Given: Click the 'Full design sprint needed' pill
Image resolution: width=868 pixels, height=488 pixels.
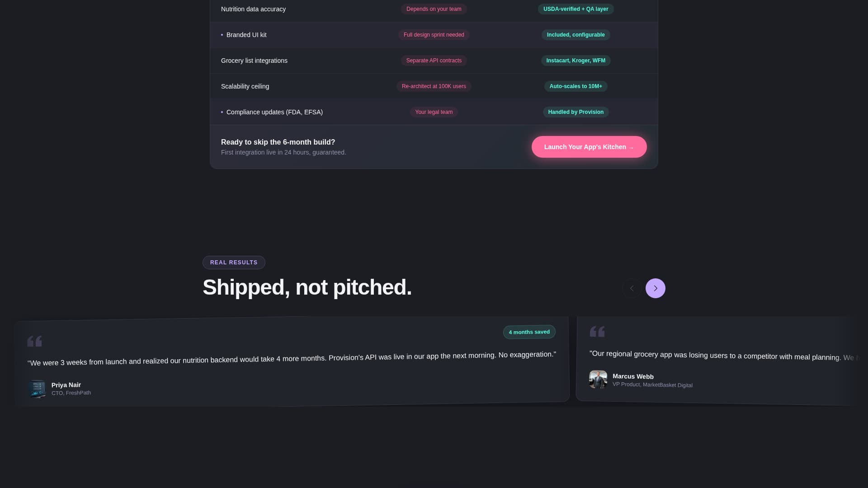Looking at the screenshot, I should 434,35.
